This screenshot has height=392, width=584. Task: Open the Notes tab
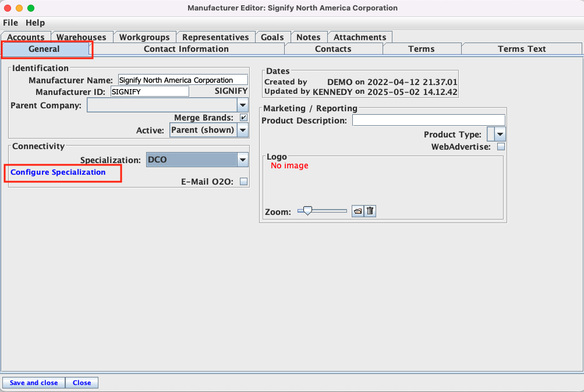(x=309, y=37)
